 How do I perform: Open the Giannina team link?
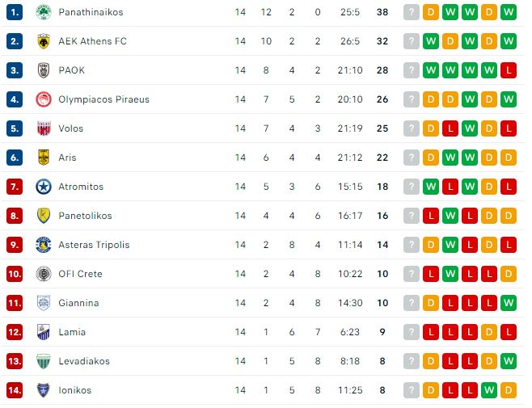[78, 303]
